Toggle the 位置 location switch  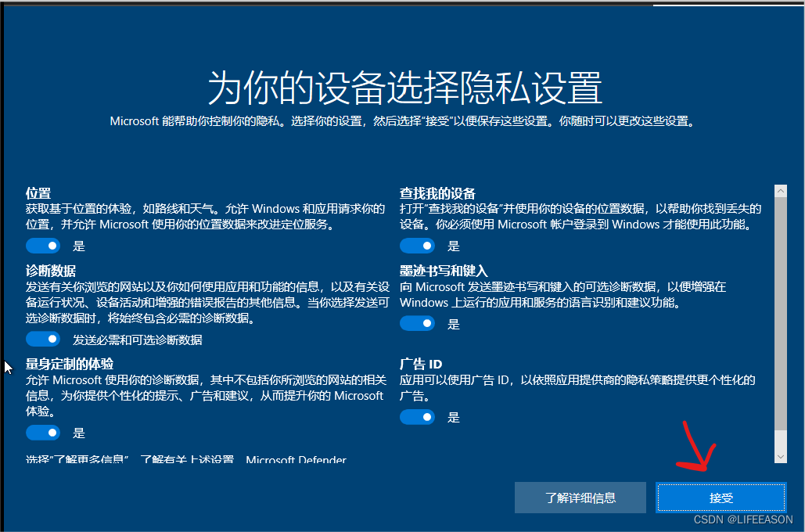coord(43,246)
